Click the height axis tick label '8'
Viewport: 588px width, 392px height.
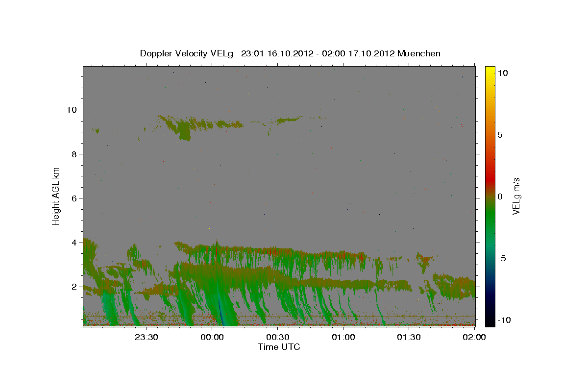pos(74,154)
